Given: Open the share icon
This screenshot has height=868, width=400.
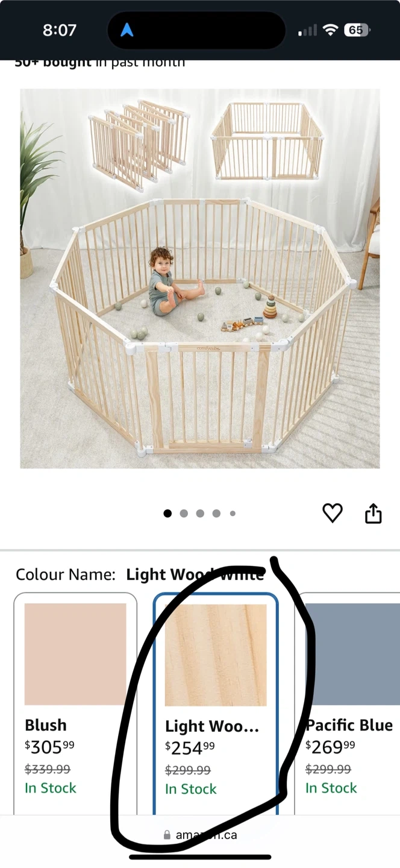Looking at the screenshot, I should click(373, 513).
